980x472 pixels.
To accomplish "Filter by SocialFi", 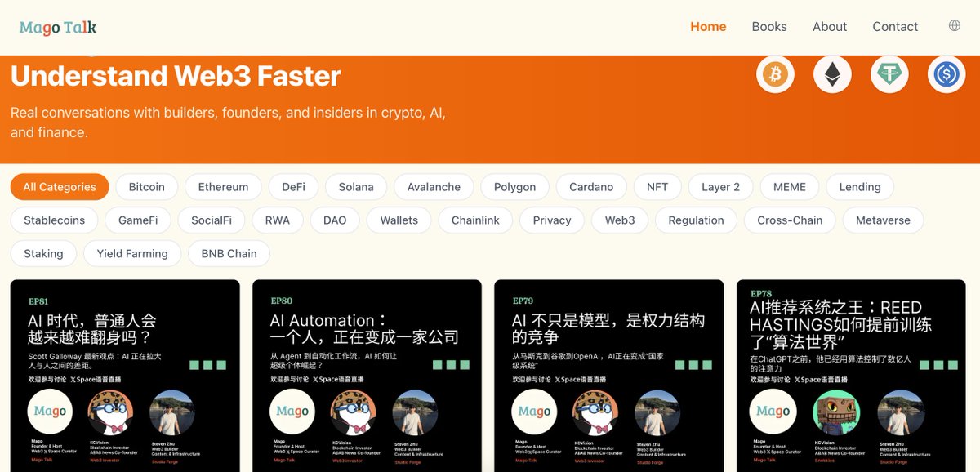I will [212, 220].
